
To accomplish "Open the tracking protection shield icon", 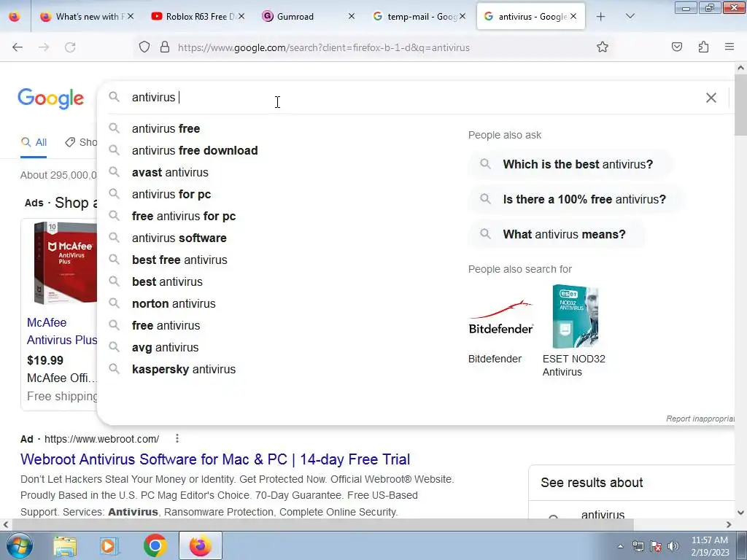I will click(144, 47).
